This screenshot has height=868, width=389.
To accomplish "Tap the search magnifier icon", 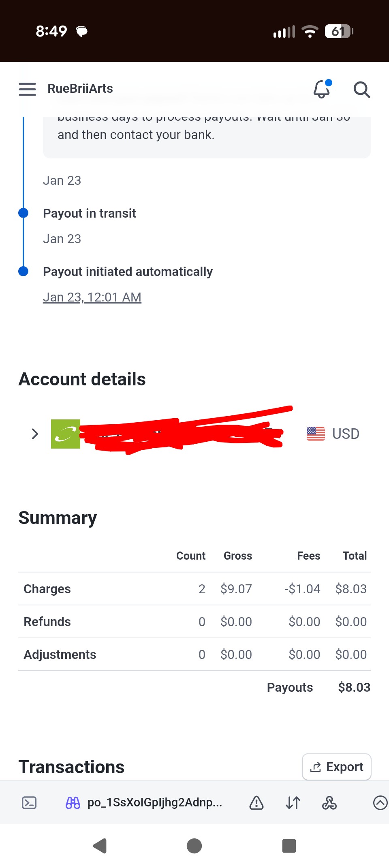I will point(361,90).
